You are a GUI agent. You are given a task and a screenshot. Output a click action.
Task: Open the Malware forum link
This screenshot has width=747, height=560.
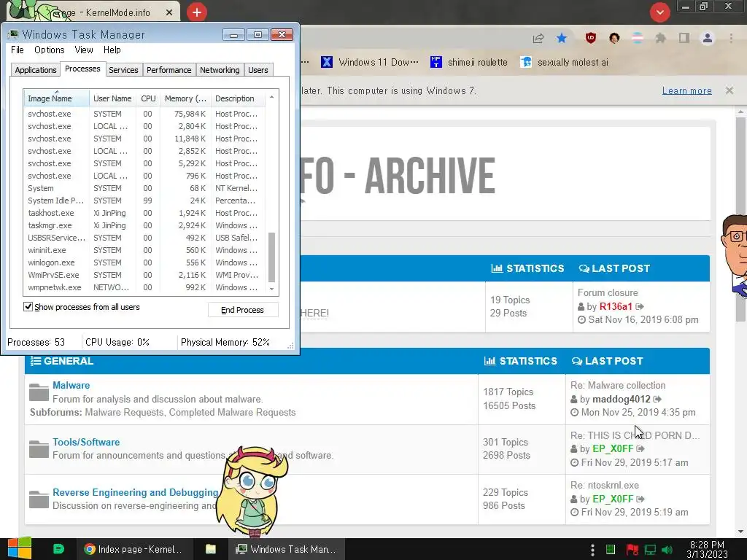pos(71,385)
